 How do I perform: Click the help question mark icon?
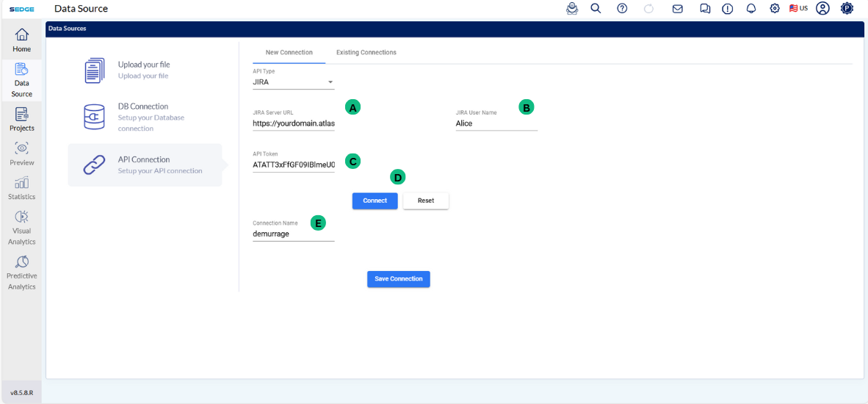click(622, 9)
